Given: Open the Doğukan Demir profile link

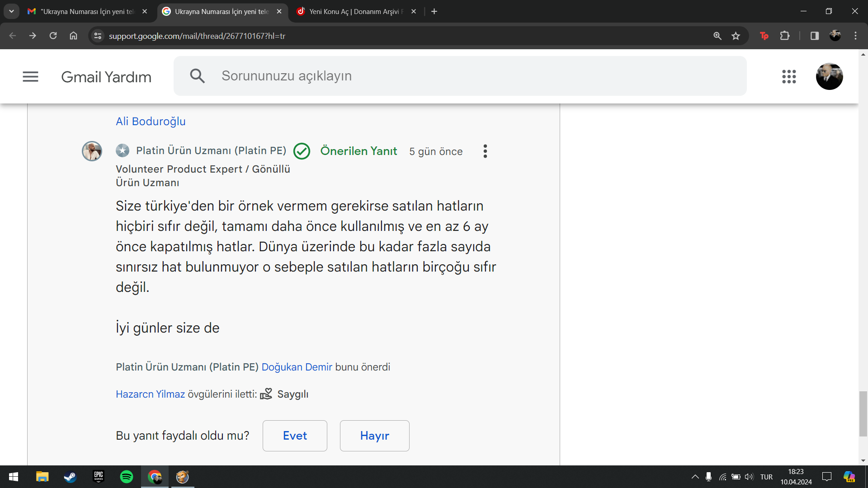Looking at the screenshot, I should click(x=297, y=367).
